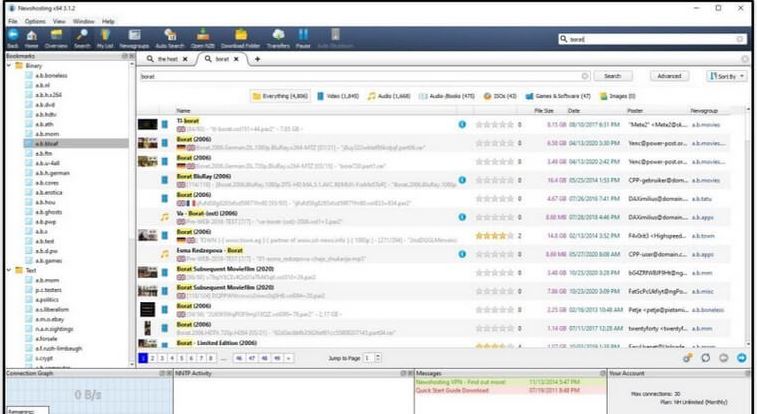Image resolution: width=757 pixels, height=414 pixels.
Task: Filter results by Video category
Action: point(338,96)
